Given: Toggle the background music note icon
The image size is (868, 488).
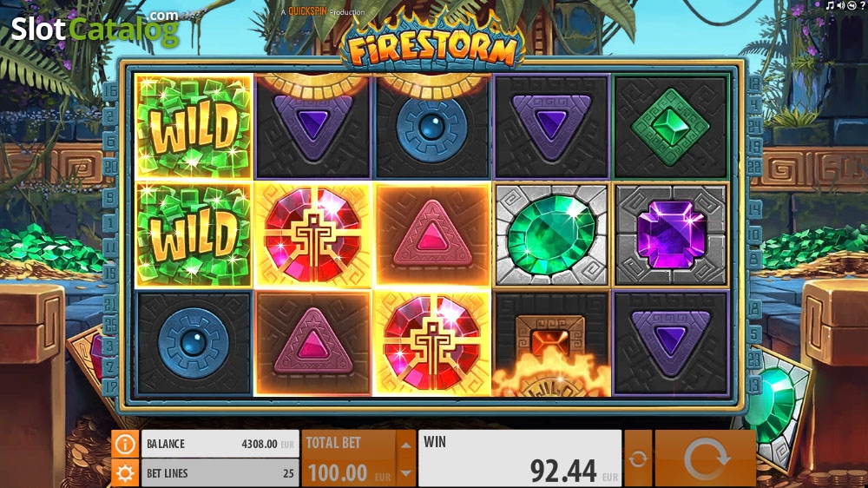Looking at the screenshot, I should [x=829, y=5].
